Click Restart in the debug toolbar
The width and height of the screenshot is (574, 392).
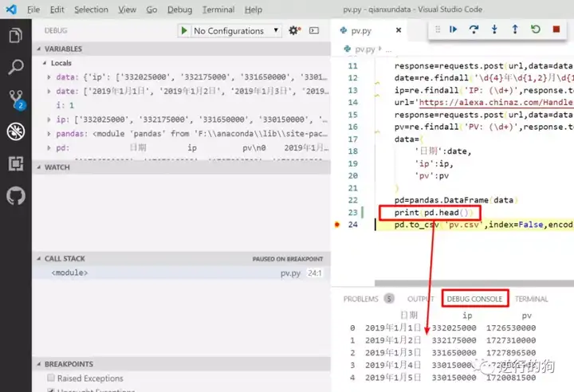point(536,29)
